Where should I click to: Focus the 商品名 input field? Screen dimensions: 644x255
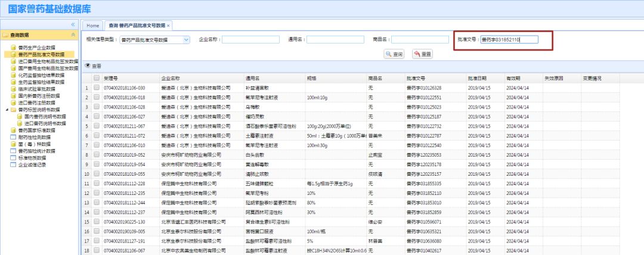[x=420, y=40]
